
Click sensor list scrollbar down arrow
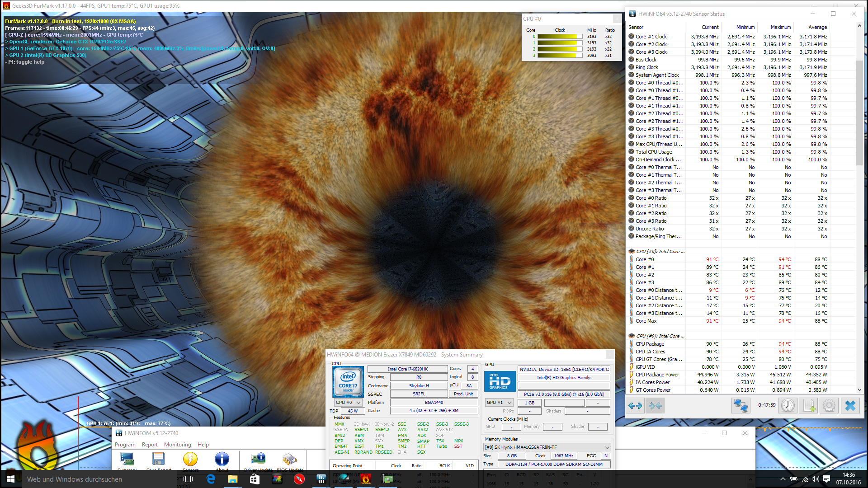(x=859, y=390)
